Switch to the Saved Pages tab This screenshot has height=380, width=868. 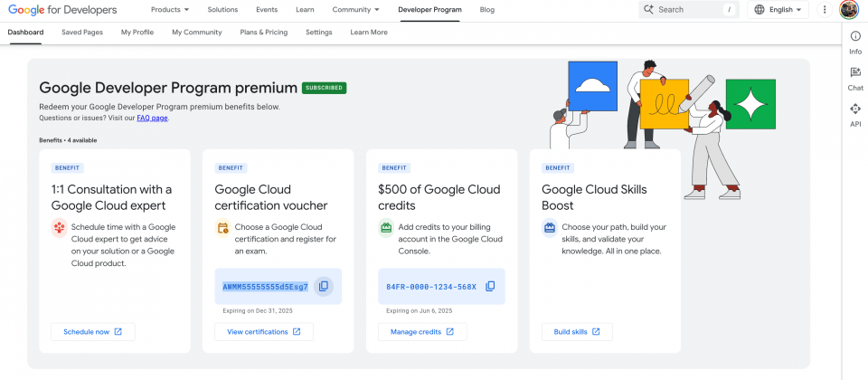82,33
